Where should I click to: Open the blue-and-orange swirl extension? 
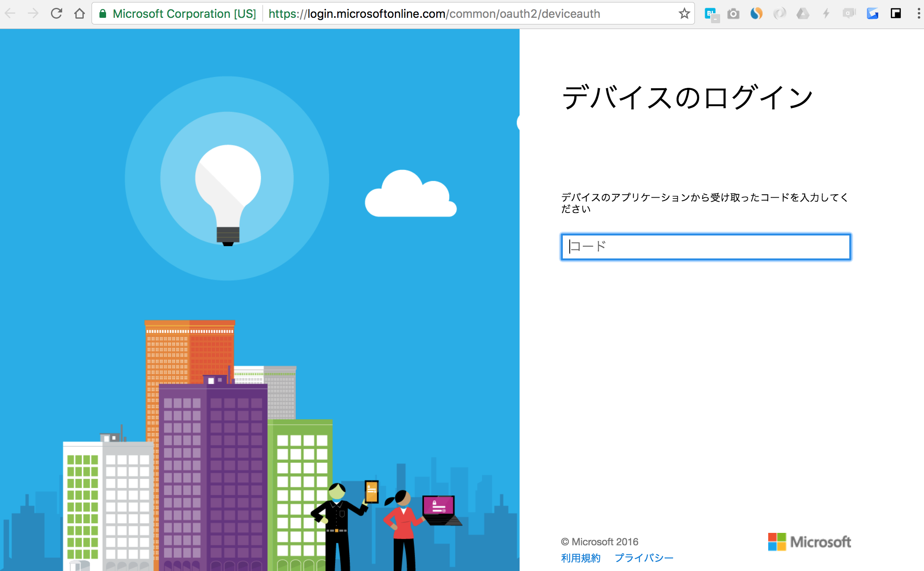point(756,13)
